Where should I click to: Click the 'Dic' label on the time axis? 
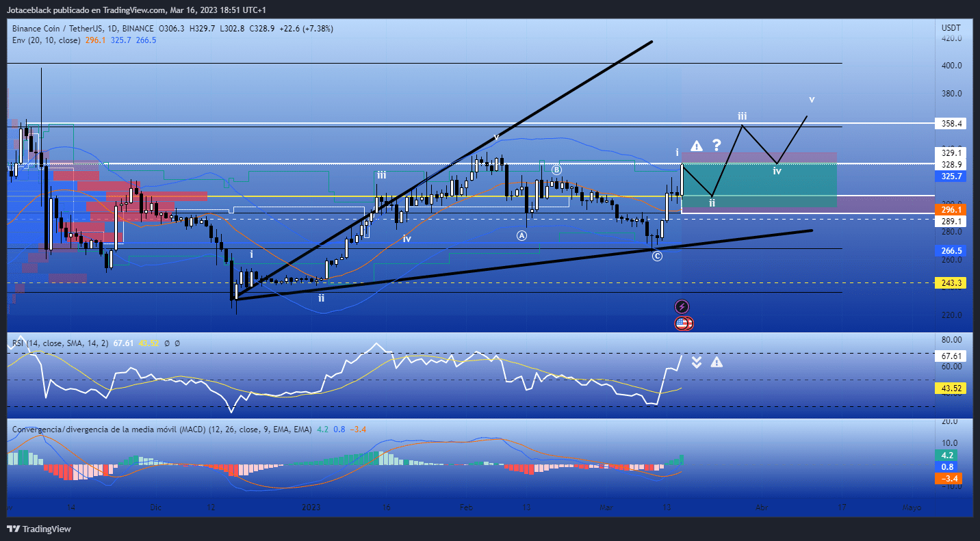pyautogui.click(x=155, y=507)
